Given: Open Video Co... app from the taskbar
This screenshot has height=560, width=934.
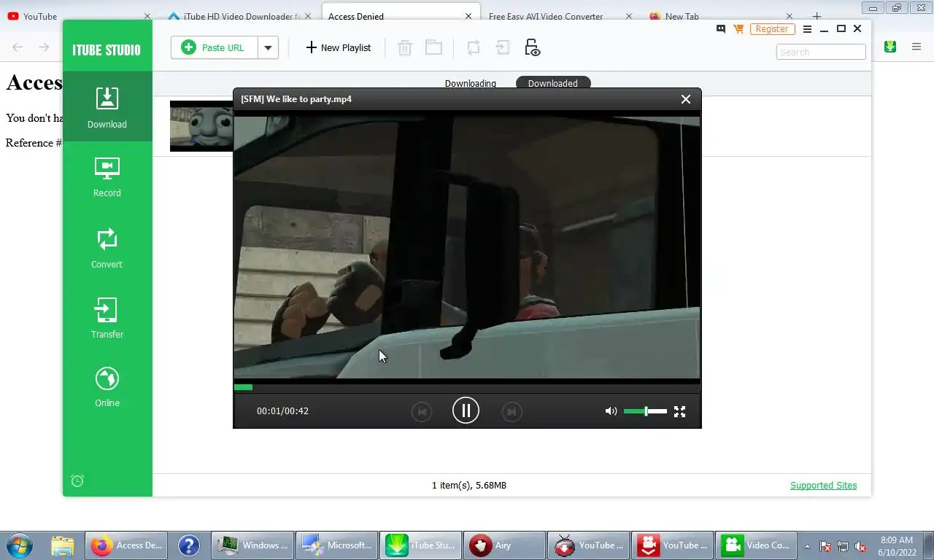Looking at the screenshot, I should pyautogui.click(x=755, y=545).
